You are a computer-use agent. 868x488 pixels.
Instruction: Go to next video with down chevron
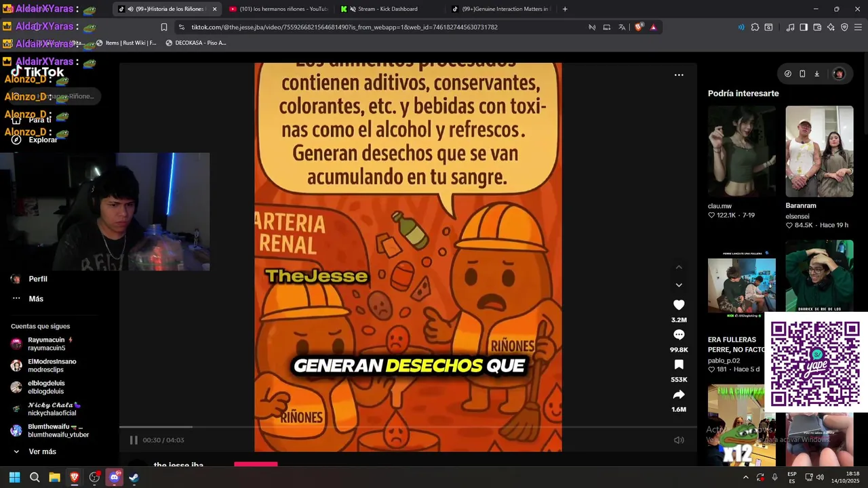click(x=679, y=285)
